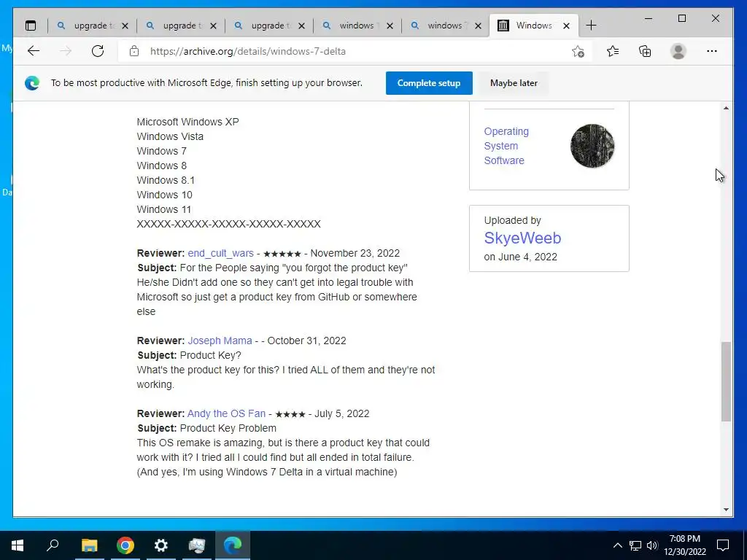This screenshot has height=560, width=747.
Task: Open Edge Settings and more menu
Action: [x=712, y=51]
